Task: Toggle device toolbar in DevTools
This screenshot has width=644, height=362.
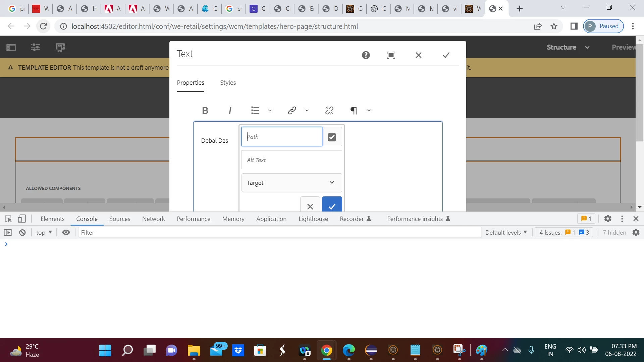Action: coord(22,219)
